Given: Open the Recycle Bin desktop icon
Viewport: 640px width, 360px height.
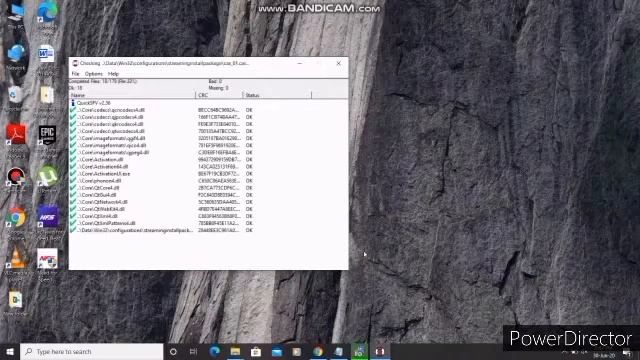Looking at the screenshot, I should (x=16, y=95).
